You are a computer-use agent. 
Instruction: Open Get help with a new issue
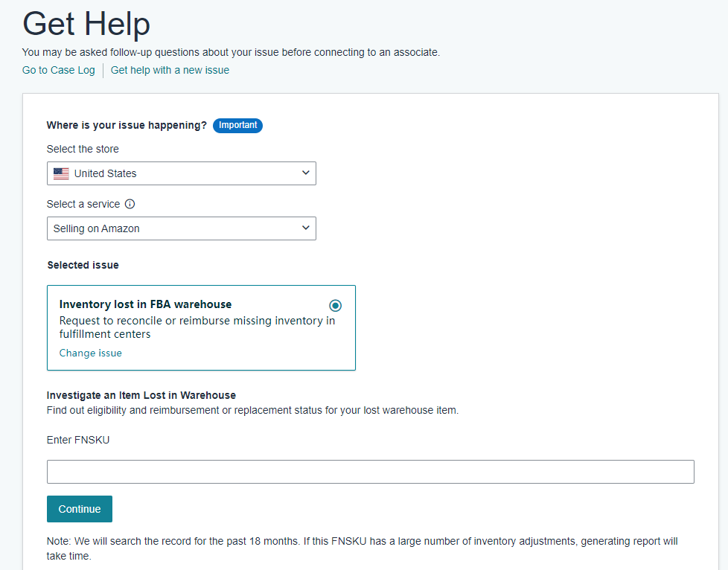coord(170,70)
